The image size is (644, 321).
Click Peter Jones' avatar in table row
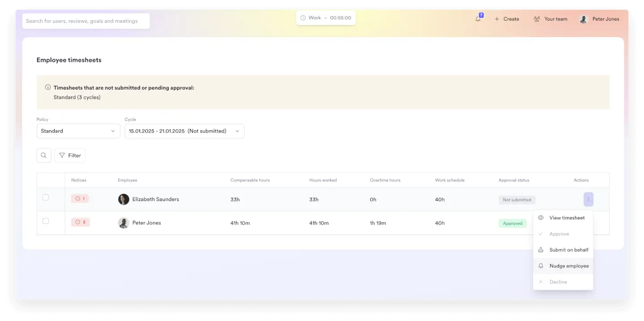[x=123, y=223]
